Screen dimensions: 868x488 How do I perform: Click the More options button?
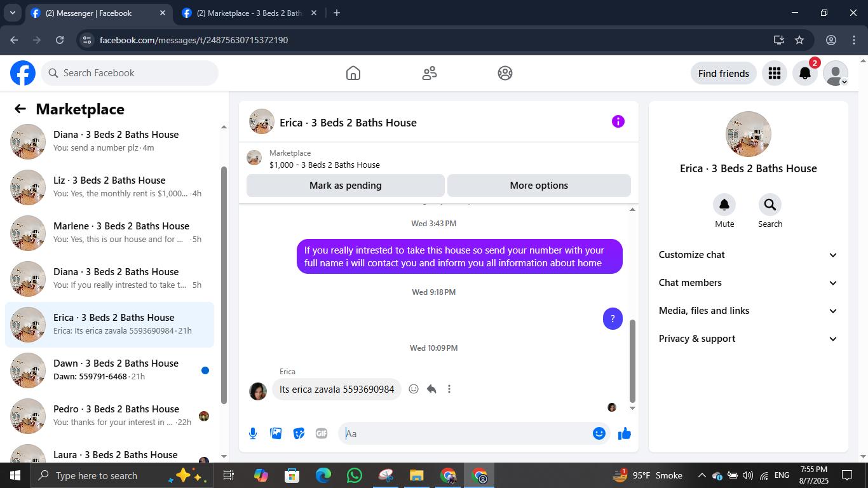point(539,186)
